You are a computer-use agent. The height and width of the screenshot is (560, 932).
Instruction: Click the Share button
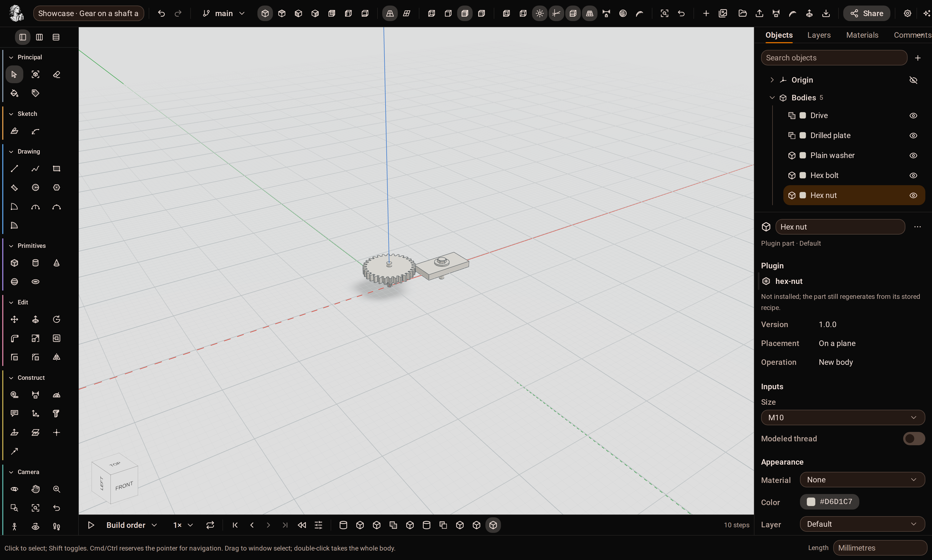[x=866, y=14]
